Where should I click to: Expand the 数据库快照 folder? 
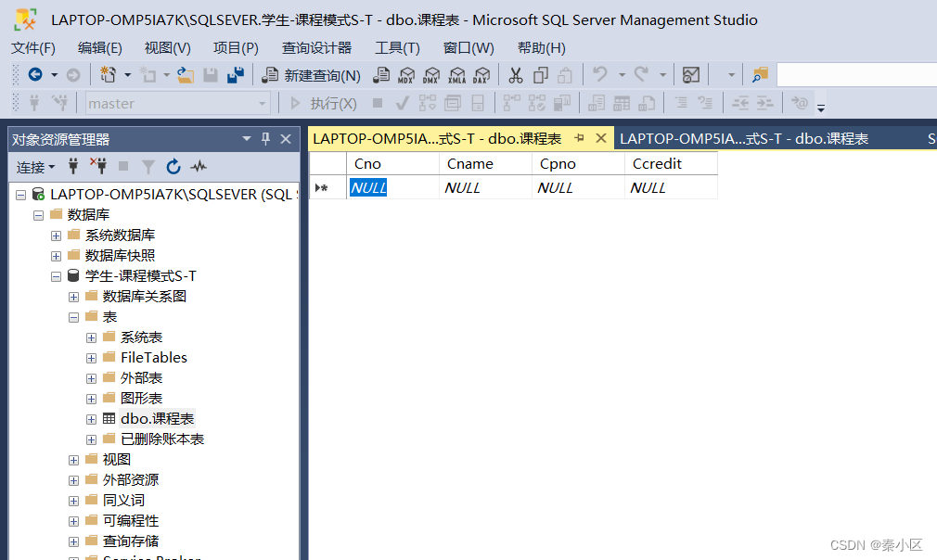[x=57, y=256]
